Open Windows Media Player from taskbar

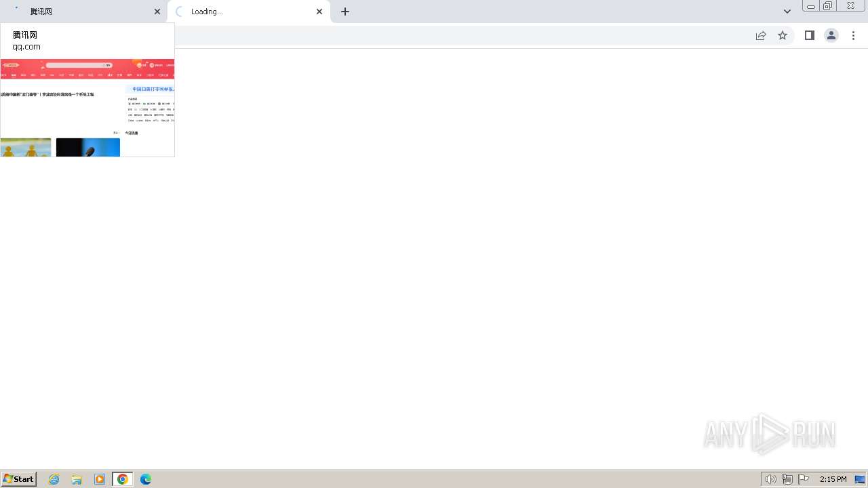[100, 479]
